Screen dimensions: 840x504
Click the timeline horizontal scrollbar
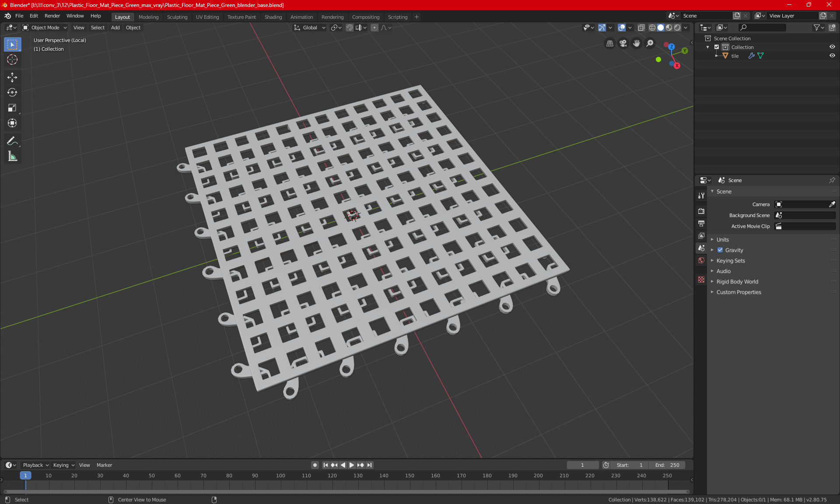346,492
